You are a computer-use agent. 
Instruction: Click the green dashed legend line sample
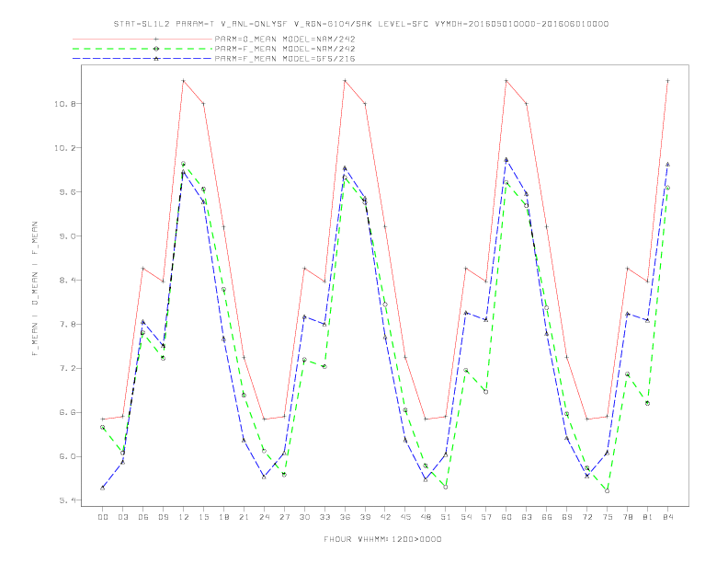tap(142, 49)
